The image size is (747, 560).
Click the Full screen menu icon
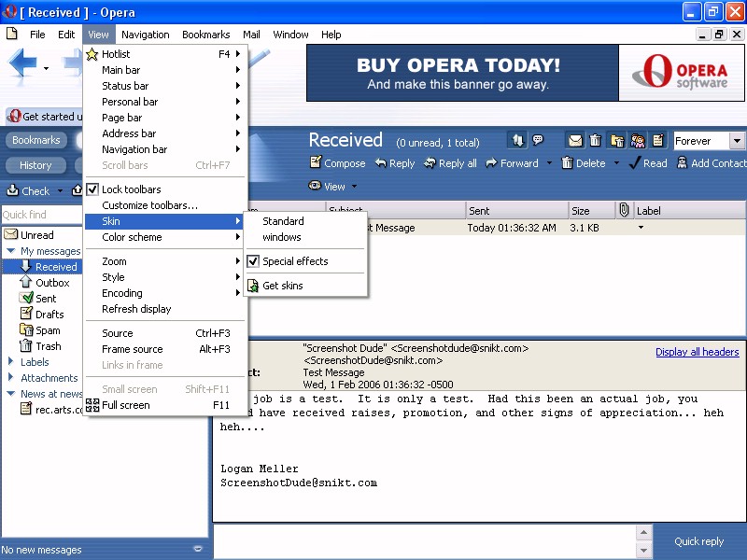(x=92, y=405)
